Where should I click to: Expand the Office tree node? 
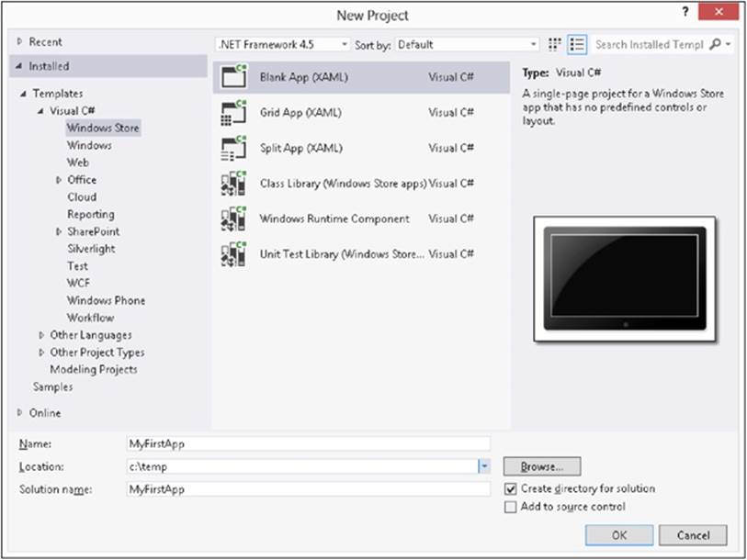click(59, 180)
